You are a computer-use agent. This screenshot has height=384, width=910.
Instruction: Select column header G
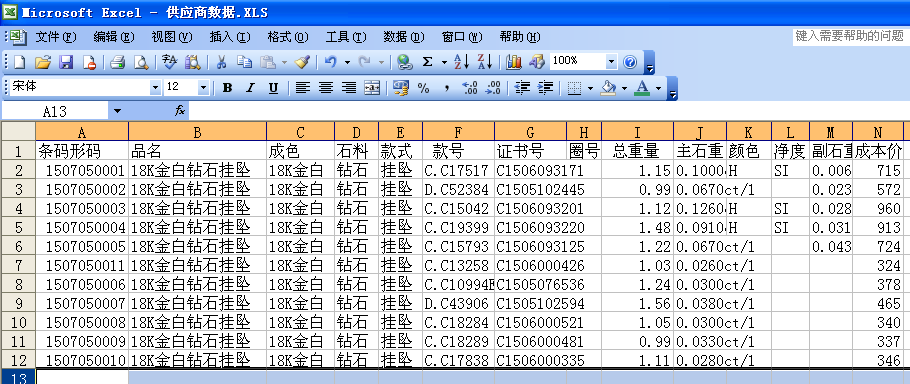click(x=530, y=132)
